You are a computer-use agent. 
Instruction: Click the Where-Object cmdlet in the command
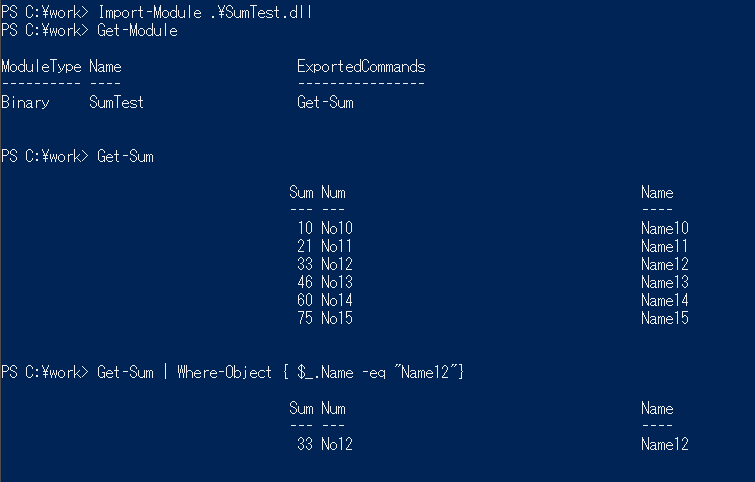(224, 372)
